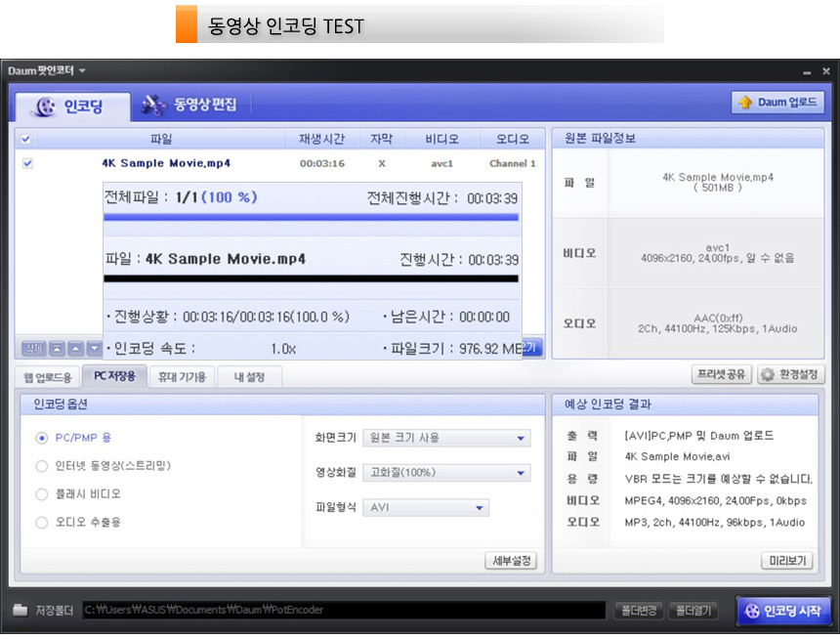Click the folder icon beside 저장폴더

(x=21, y=611)
